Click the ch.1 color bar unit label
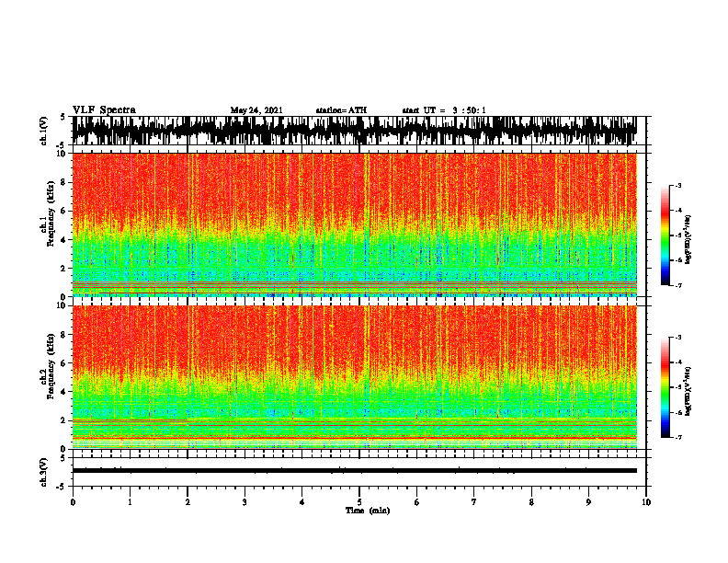Screen dimensions: 728x563 click(688, 240)
